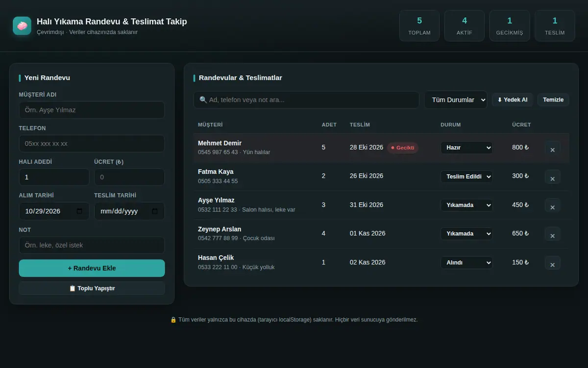The image size is (588, 368).
Task: Open the Tüm Durumlar filter dropdown
Action: pyautogui.click(x=456, y=100)
